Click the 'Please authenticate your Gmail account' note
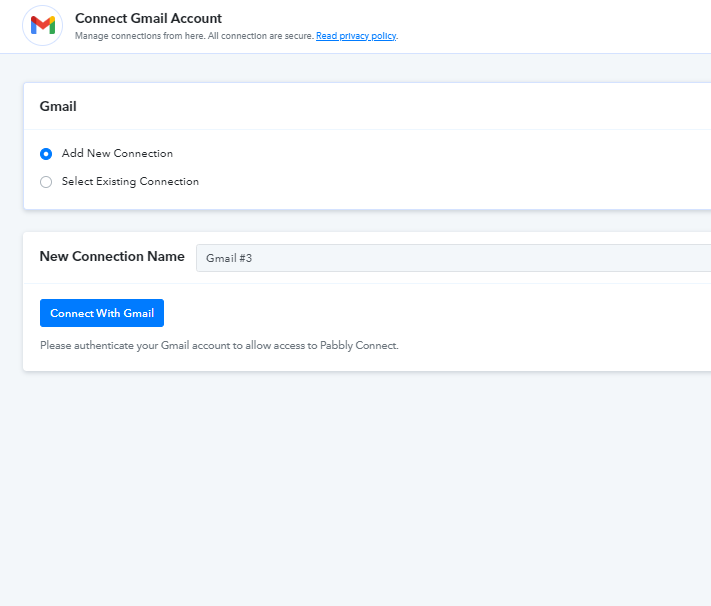 click(x=219, y=346)
